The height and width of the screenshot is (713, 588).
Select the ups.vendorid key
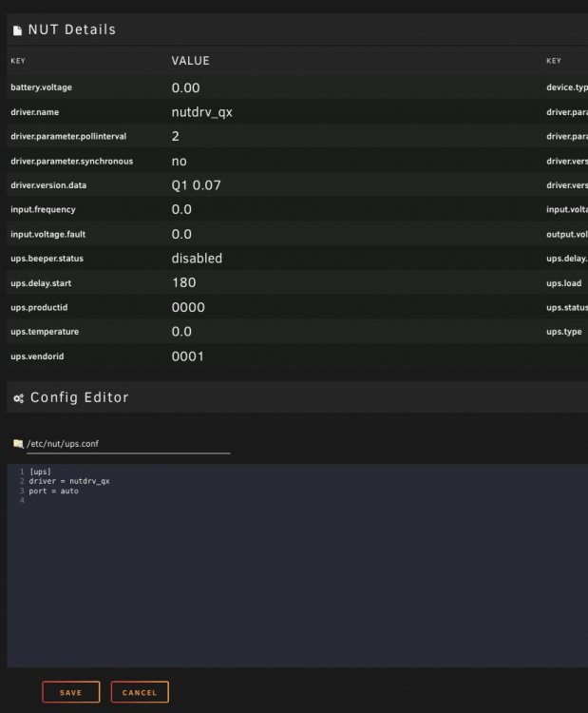pos(37,356)
